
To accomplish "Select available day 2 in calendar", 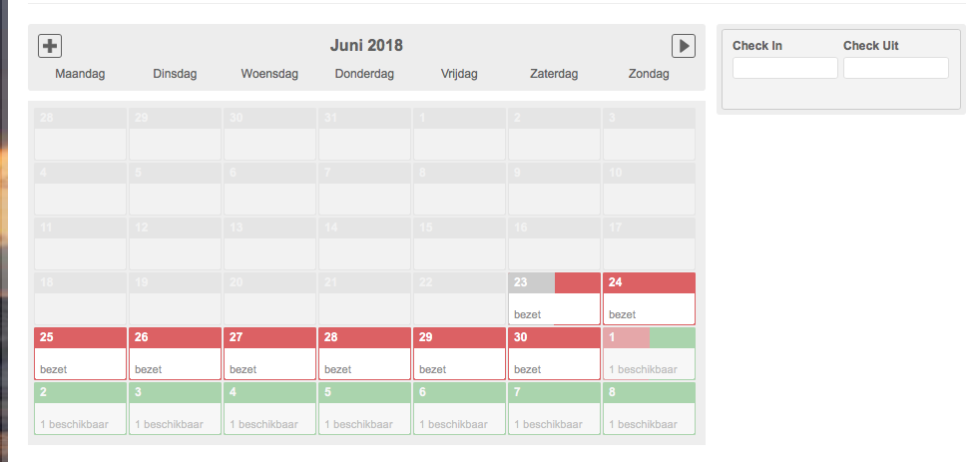I will point(81,408).
